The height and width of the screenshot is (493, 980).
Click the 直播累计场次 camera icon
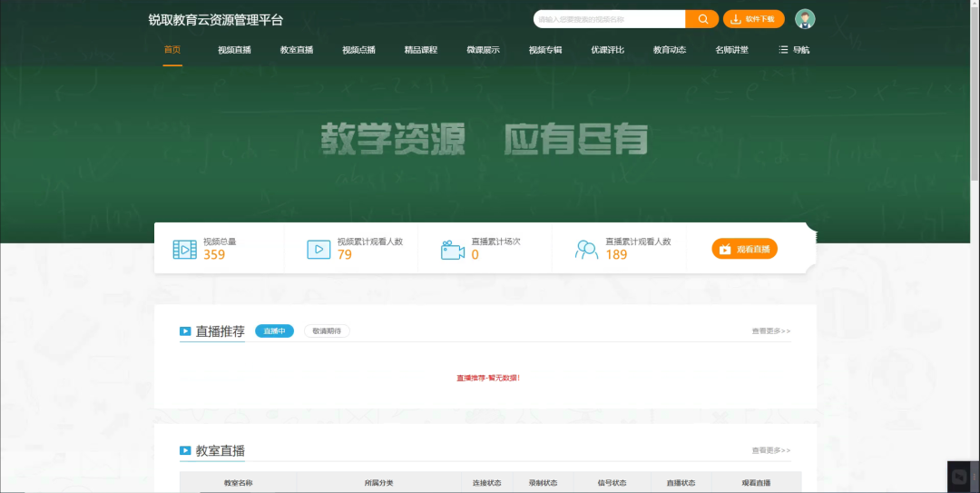point(453,250)
